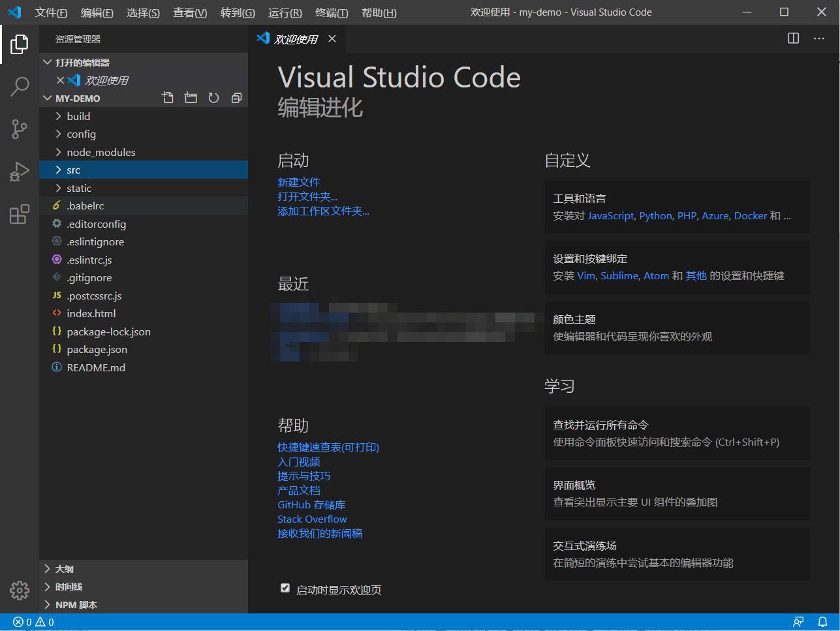Open the Extensions view
Viewport: 840px width, 631px height.
tap(20, 214)
